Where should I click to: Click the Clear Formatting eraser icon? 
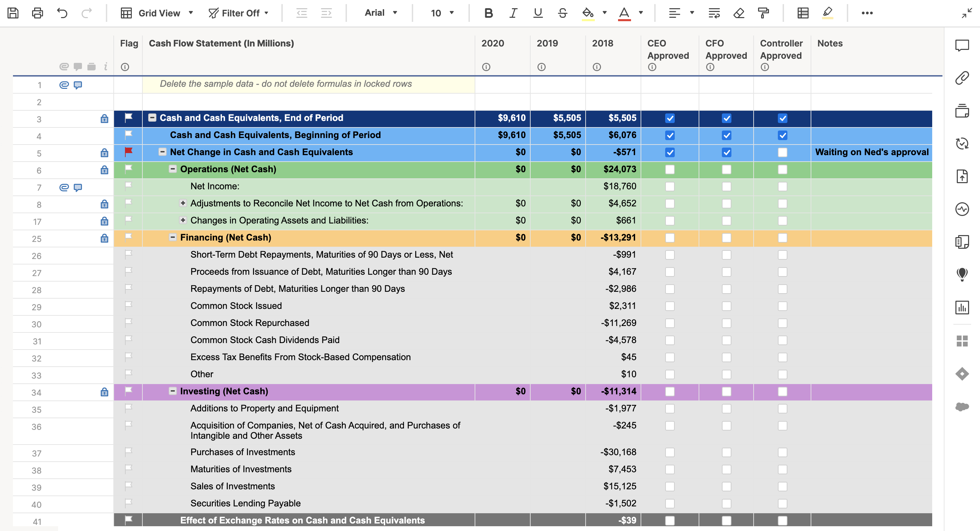tap(739, 13)
